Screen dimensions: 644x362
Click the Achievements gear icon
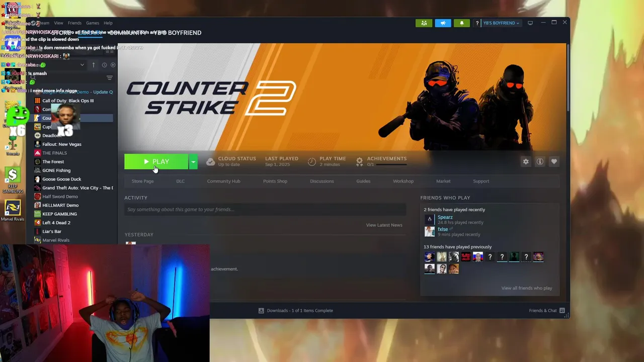(x=359, y=161)
